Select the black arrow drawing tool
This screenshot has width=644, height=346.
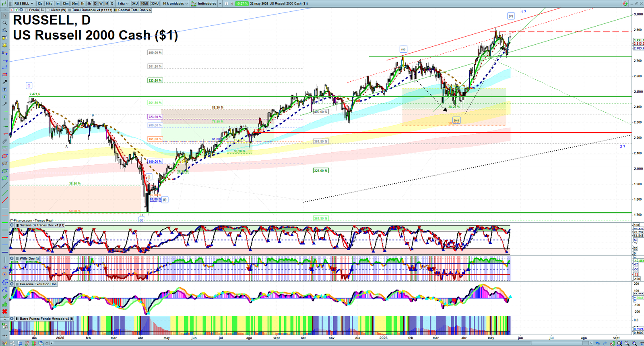point(4,82)
